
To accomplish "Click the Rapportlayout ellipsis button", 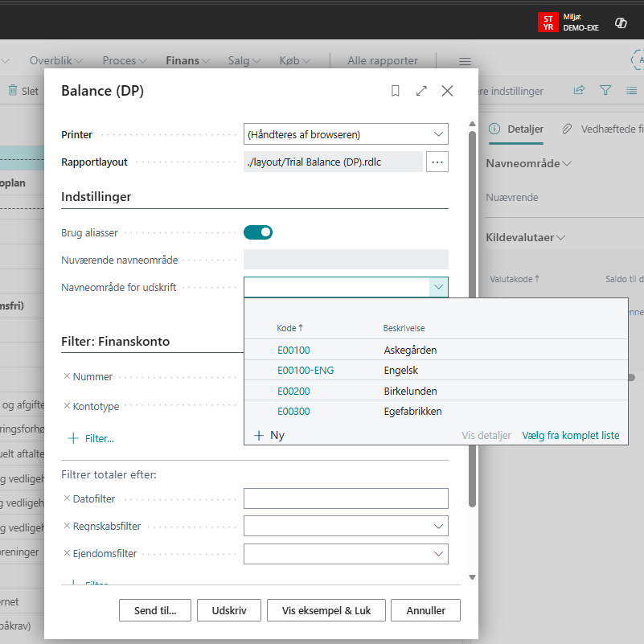I will click(x=437, y=162).
